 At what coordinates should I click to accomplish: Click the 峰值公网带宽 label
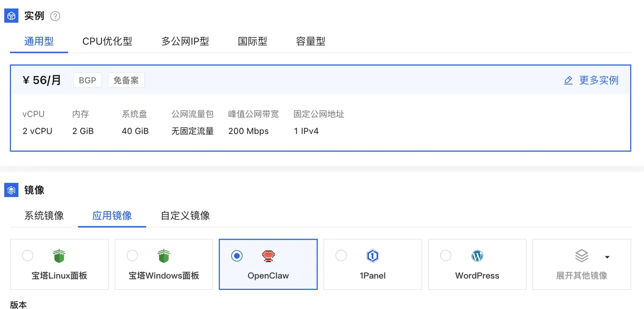[x=253, y=114]
